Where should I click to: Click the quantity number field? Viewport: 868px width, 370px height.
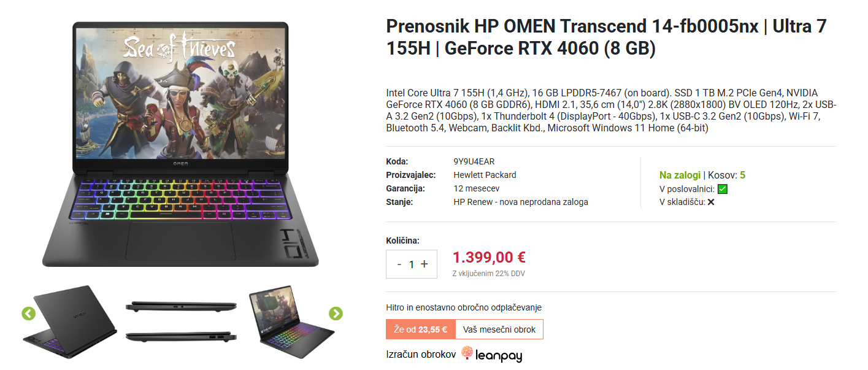click(412, 264)
